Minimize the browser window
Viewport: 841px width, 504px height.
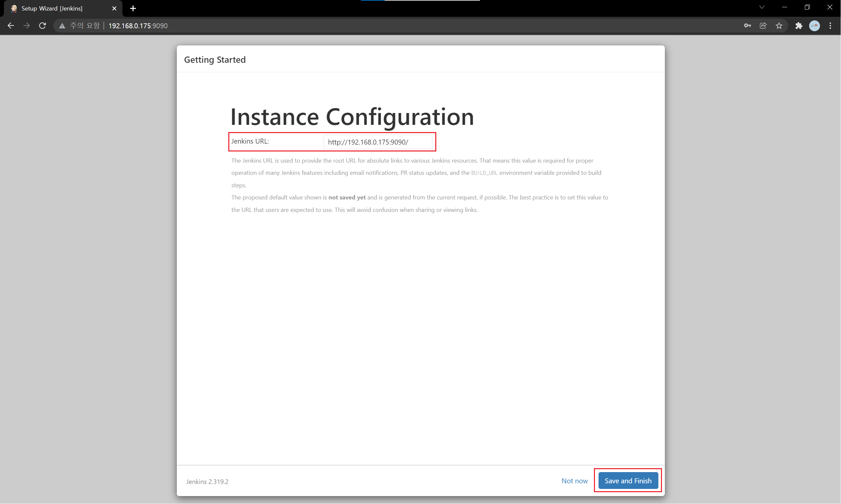point(784,7)
